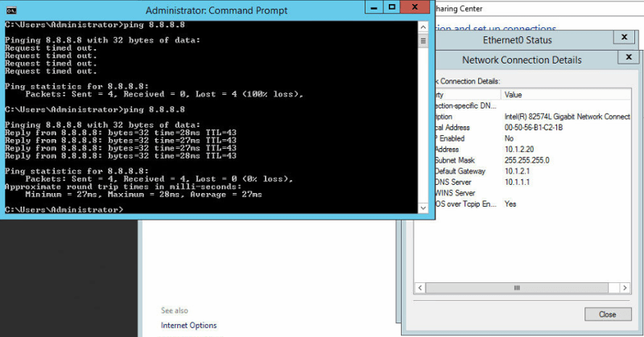The height and width of the screenshot is (337, 644).
Task: Click the Command Prompt scrollbar up arrow
Action: pos(422,26)
